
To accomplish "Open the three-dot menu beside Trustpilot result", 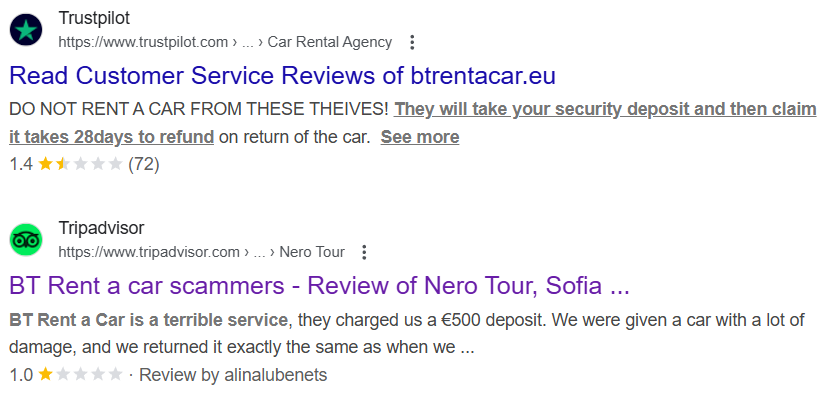I will 412,42.
